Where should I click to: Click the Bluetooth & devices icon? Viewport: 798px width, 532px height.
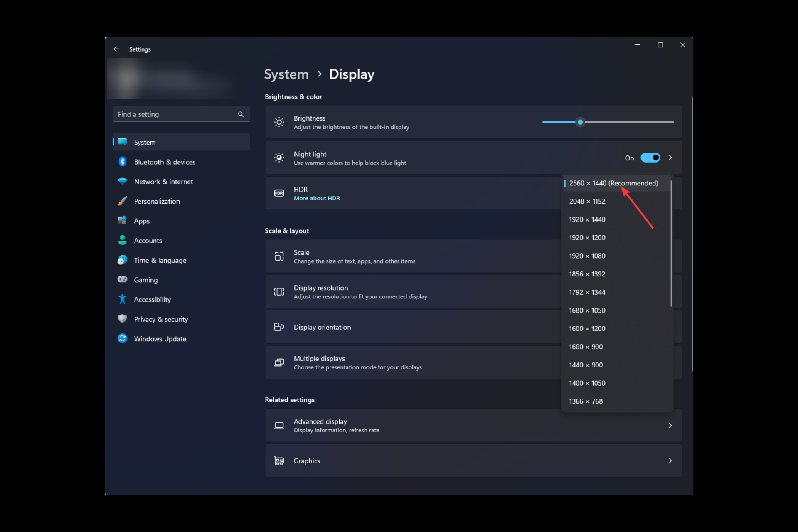pos(122,162)
